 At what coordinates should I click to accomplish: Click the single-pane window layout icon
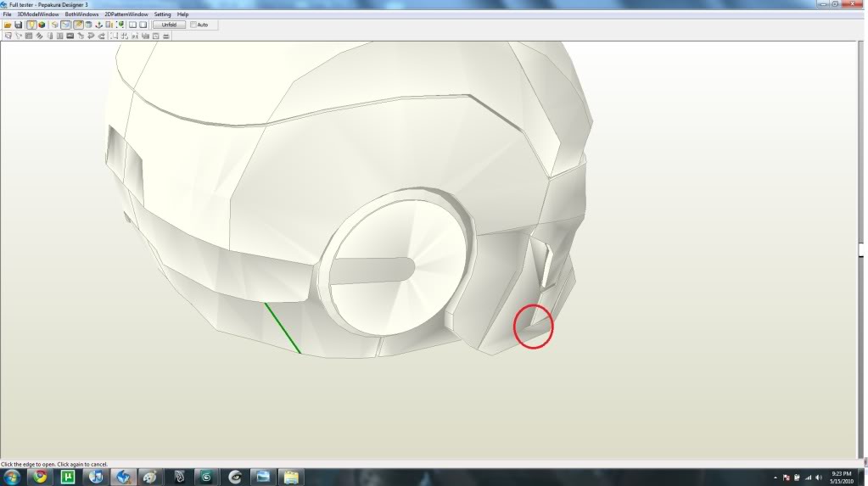pos(143,25)
